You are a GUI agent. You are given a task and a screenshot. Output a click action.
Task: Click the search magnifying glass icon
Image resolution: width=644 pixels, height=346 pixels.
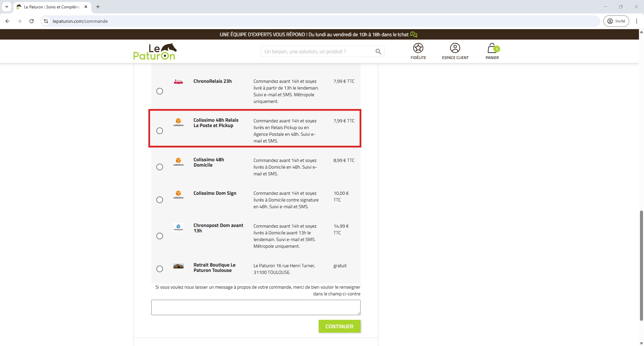click(x=378, y=52)
